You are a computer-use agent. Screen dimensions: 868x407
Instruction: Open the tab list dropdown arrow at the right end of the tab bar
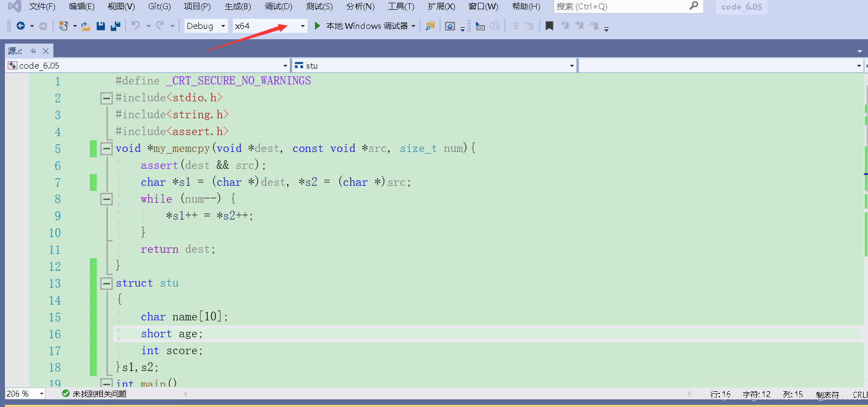pyautogui.click(x=859, y=51)
